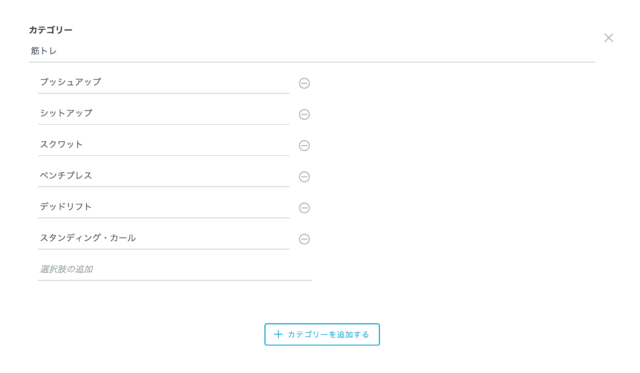Delete the スタンディング・カール option
Viewport: 640px width, 373px height.
pyautogui.click(x=304, y=239)
